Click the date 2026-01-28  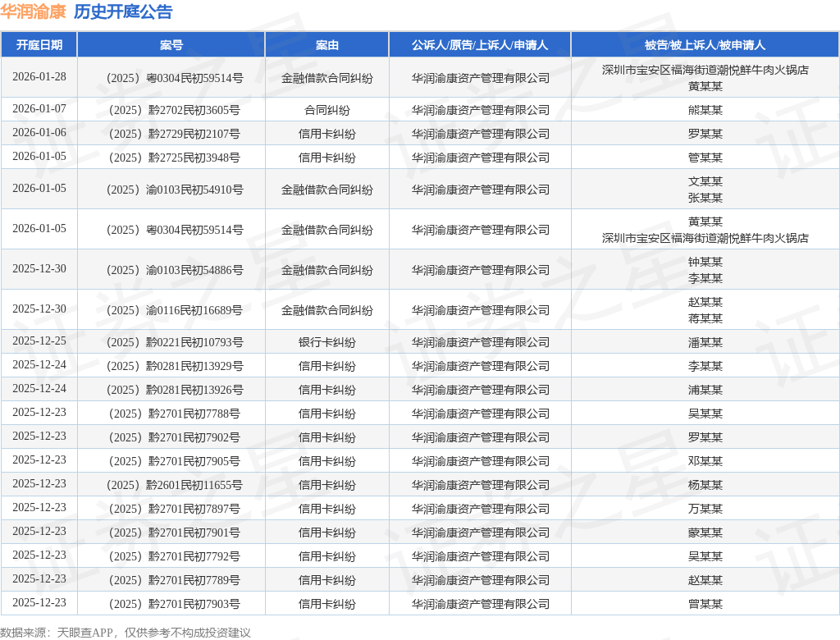coord(39,77)
